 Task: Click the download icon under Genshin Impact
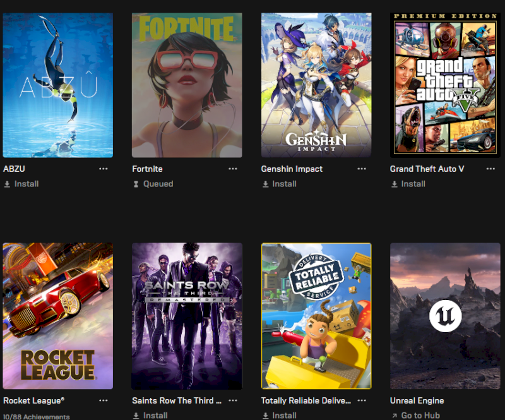tap(265, 184)
